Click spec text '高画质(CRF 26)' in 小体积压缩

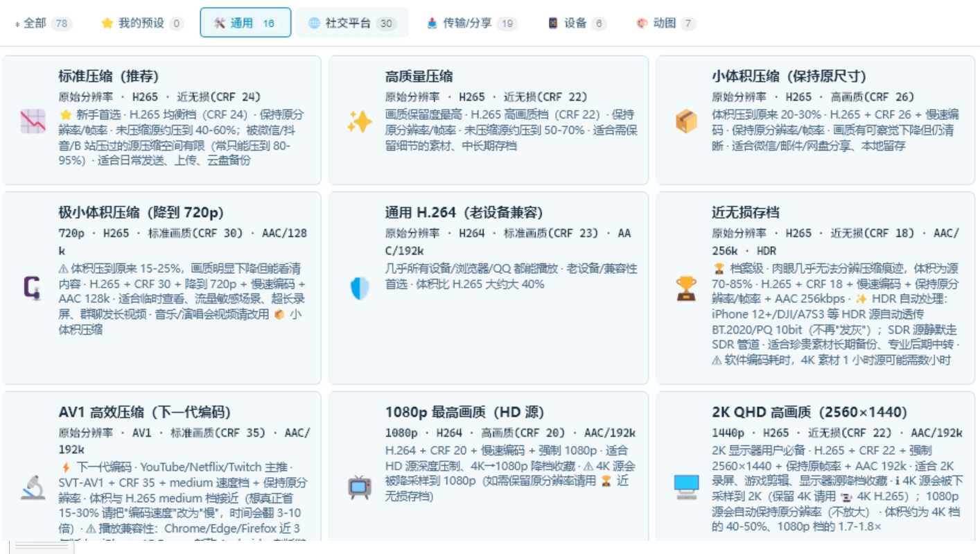(873, 97)
